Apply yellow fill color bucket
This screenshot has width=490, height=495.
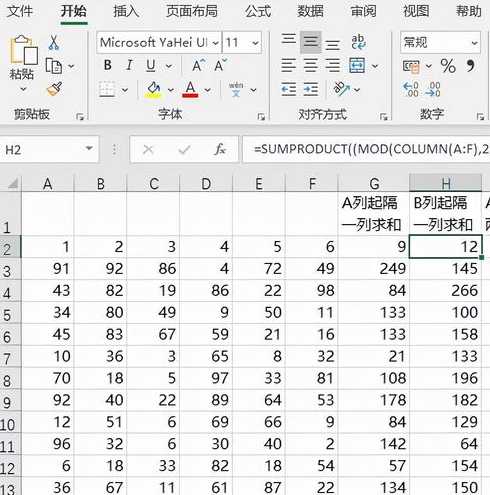[153, 89]
